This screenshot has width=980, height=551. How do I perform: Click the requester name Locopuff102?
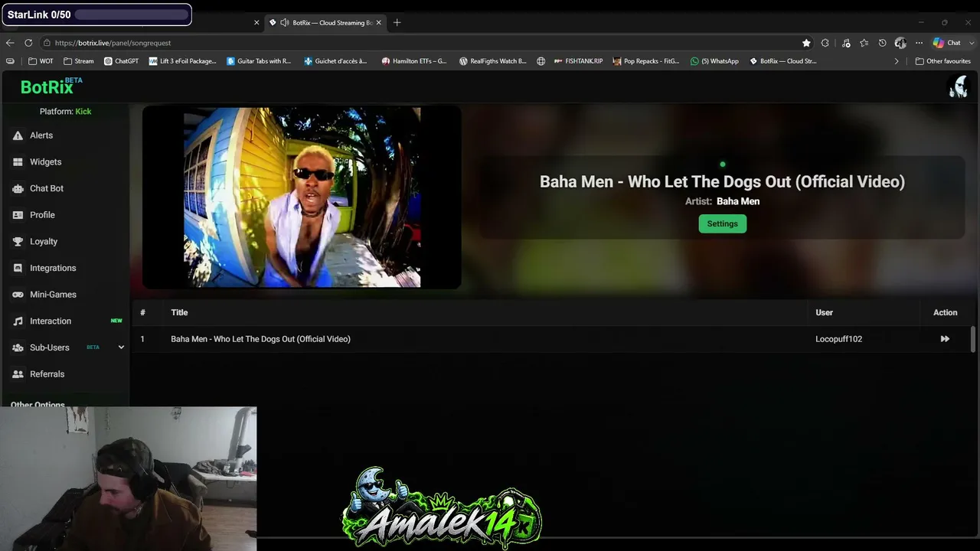coord(838,339)
